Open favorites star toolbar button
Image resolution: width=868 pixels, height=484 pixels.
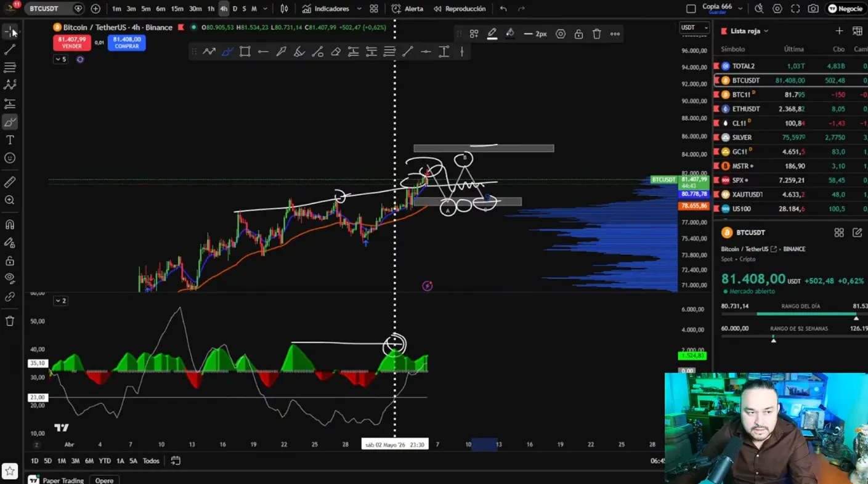tap(10, 471)
